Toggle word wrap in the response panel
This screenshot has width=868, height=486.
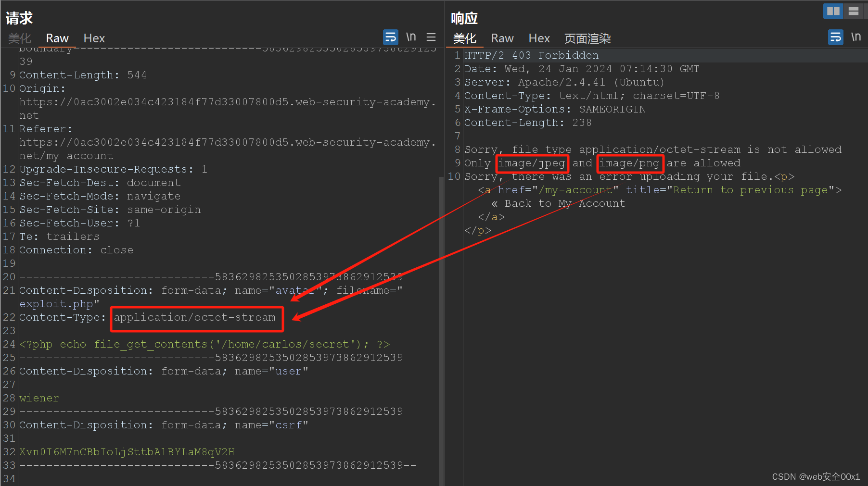point(835,37)
